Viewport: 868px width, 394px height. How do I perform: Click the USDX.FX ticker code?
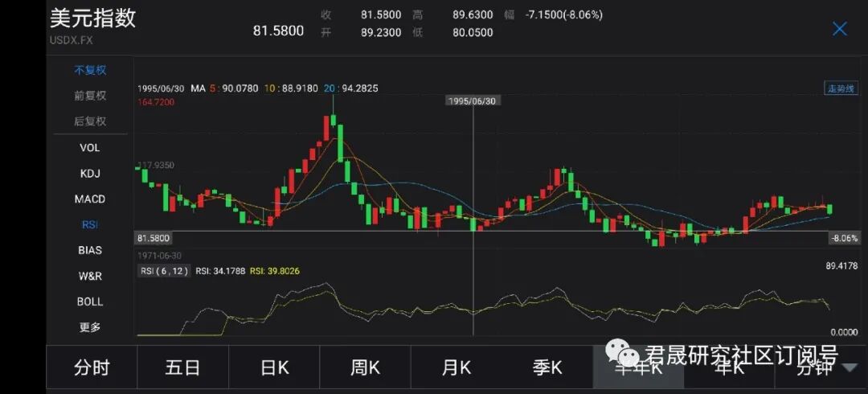[72, 40]
